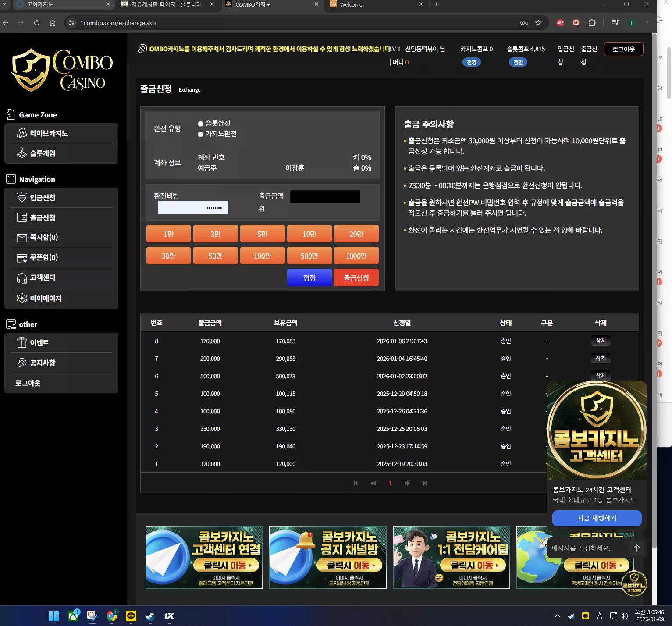Click the Combo Casino logo
Screen dimensions: 672x626
coord(62,70)
